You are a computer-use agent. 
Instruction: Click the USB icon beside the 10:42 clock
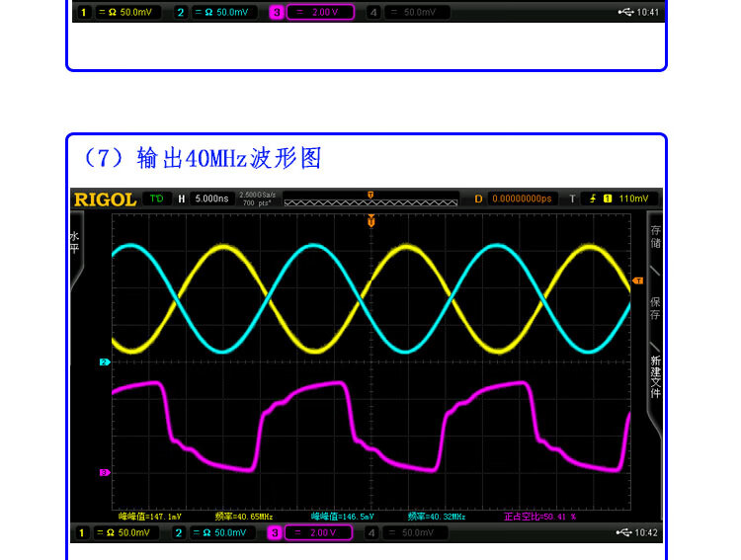coord(625,533)
